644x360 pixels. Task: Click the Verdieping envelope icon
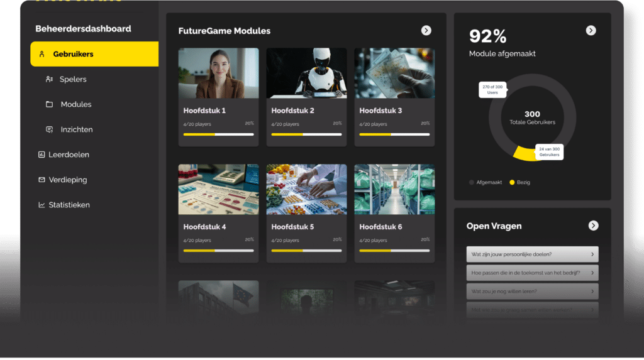click(x=42, y=180)
